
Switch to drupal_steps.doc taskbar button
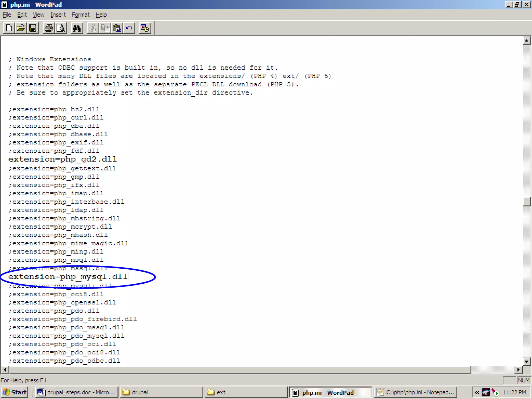[x=77, y=392]
